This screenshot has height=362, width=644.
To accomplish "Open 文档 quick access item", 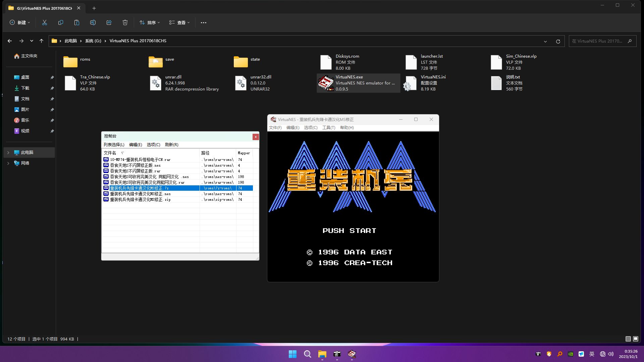I will coord(25,99).
